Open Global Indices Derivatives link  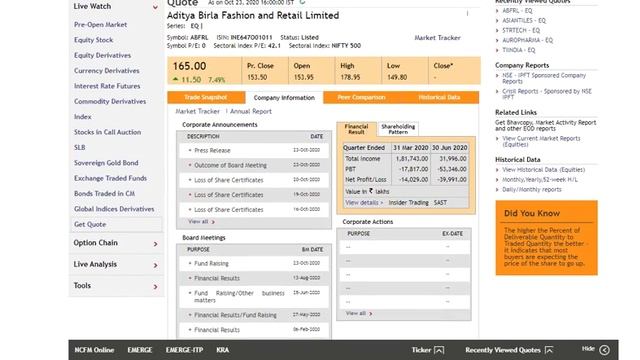click(114, 209)
